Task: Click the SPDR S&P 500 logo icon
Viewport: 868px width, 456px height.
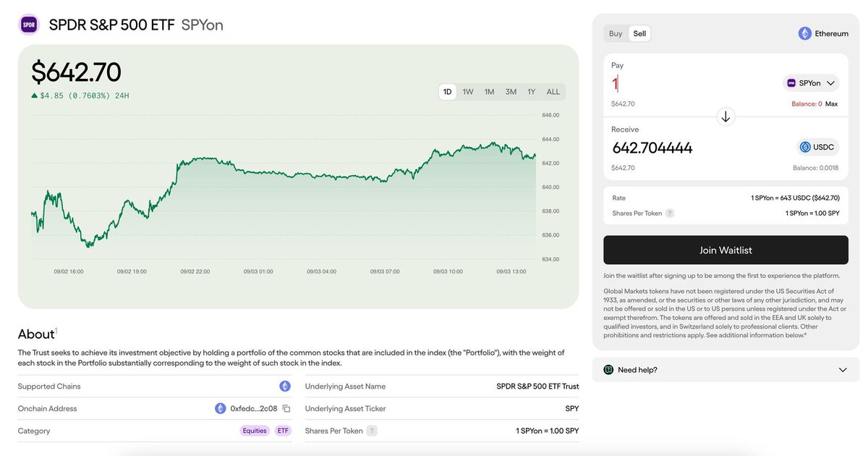Action: (28, 23)
